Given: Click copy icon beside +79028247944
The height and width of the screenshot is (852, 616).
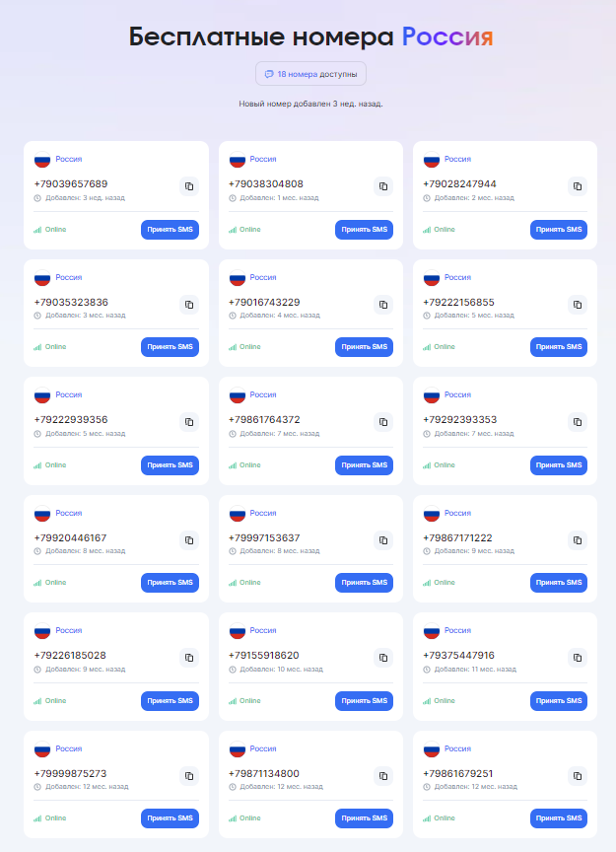Looking at the screenshot, I should [579, 185].
